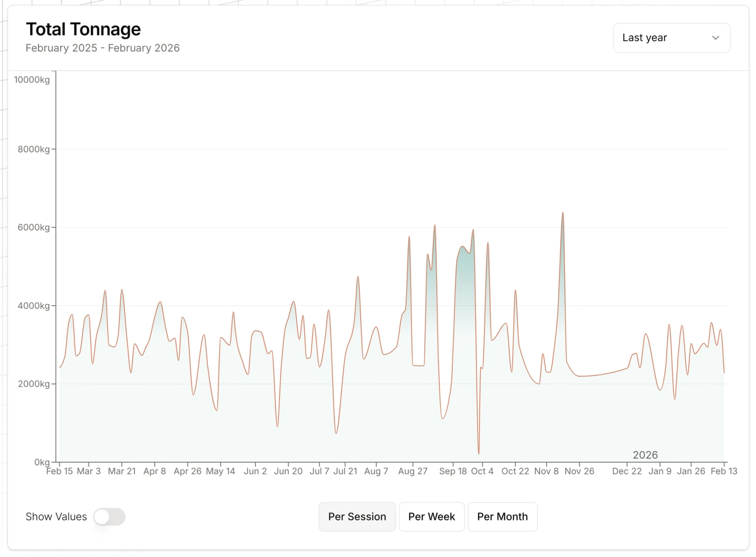Click the chevron icon in Last year dropdown
The width and height of the screenshot is (756, 557).
[x=715, y=38]
